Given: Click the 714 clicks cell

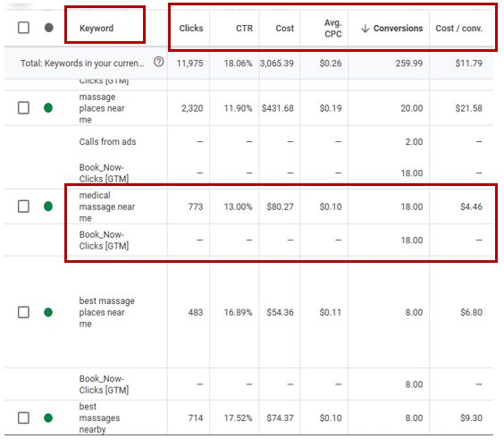Looking at the screenshot, I should pos(196,418).
